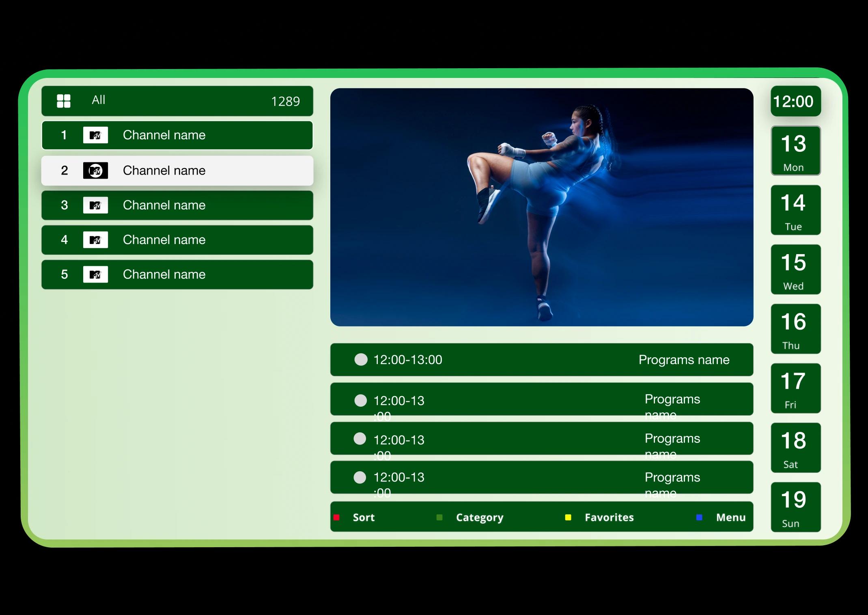Viewport: 868px width, 615px height.
Task: Open the day selector for 17 Fri
Action: coord(795,388)
